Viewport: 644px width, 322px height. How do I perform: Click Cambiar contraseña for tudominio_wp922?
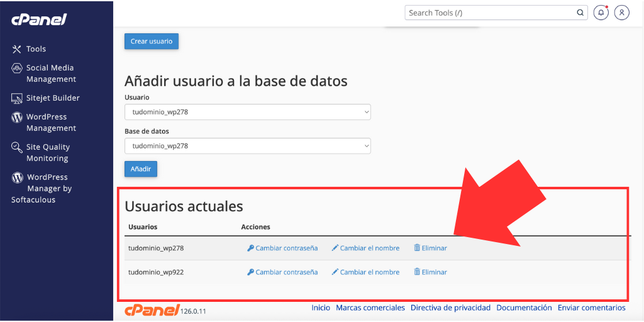point(287,272)
